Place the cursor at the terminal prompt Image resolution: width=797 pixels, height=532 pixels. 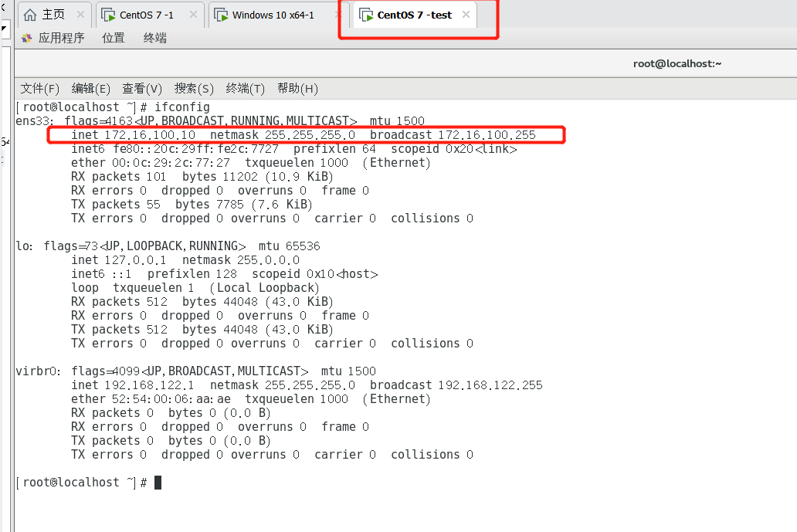(x=158, y=483)
